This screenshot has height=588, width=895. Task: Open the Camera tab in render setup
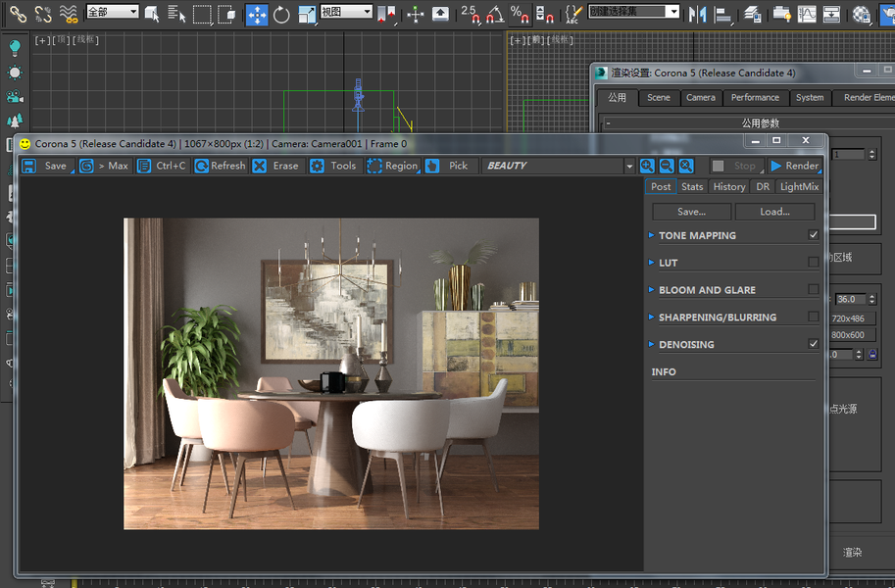click(701, 98)
